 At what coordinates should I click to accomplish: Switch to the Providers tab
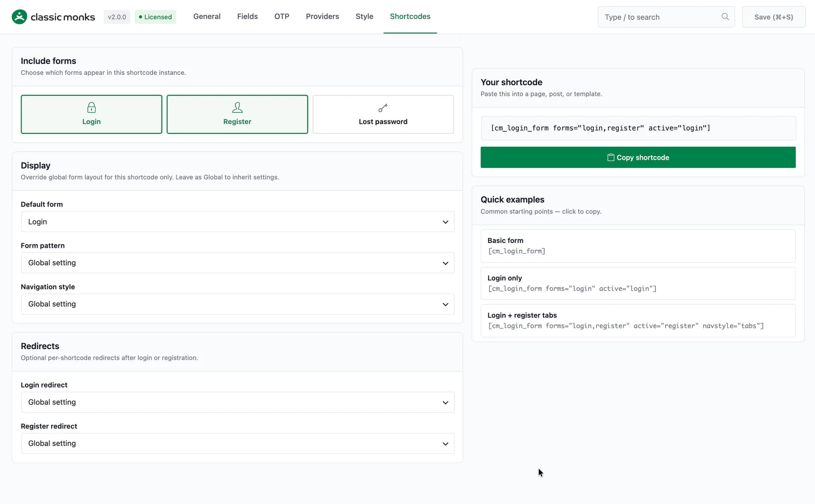click(x=322, y=17)
